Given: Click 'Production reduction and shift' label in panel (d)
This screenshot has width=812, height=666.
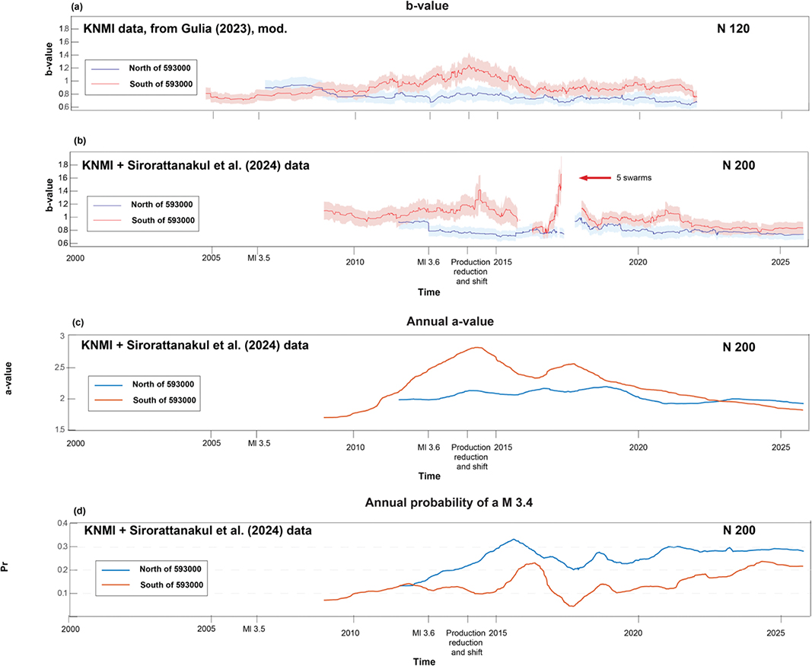Looking at the screenshot, I should coord(466,642).
